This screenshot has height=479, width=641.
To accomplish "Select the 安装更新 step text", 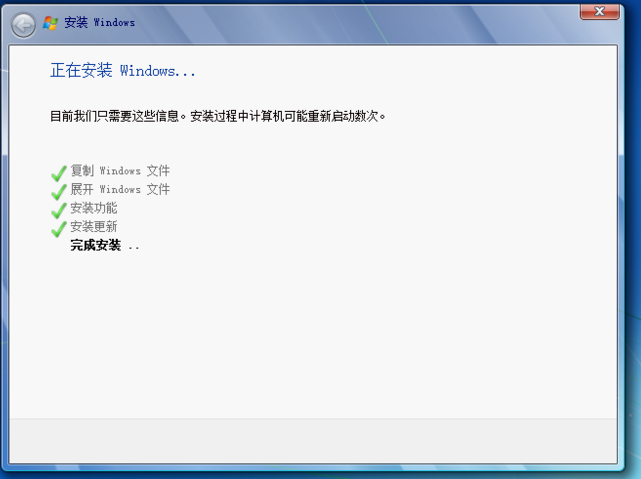I will coord(94,226).
